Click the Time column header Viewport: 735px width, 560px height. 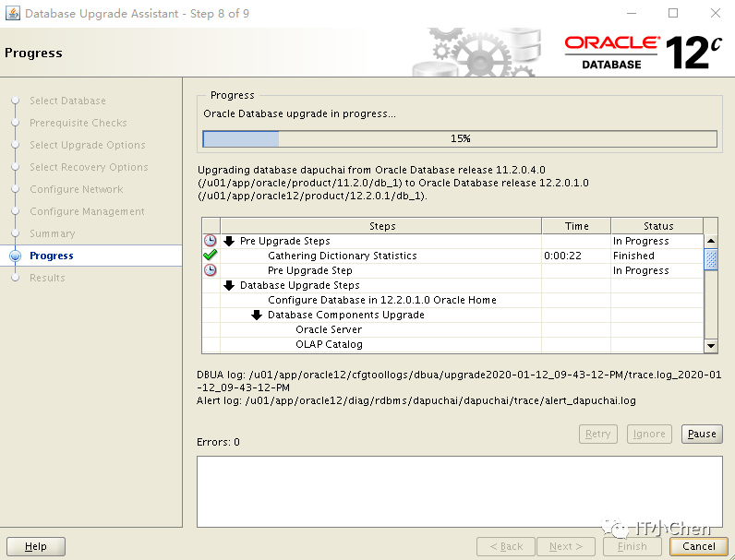tap(576, 226)
